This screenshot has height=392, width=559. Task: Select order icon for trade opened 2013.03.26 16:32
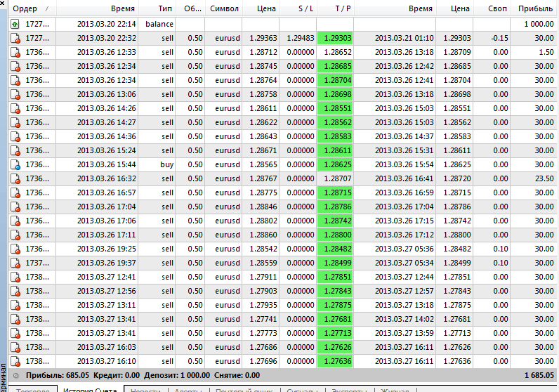[x=15, y=178]
